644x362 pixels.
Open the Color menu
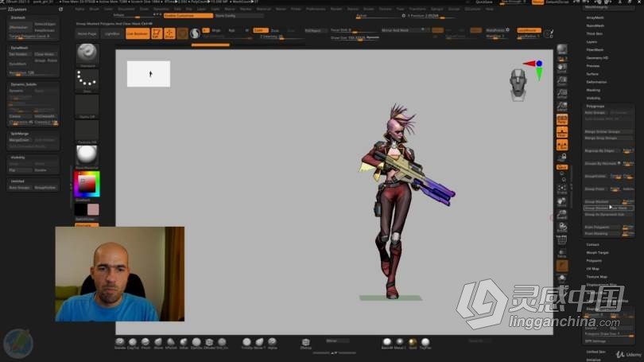pyautogui.click(x=108, y=9)
